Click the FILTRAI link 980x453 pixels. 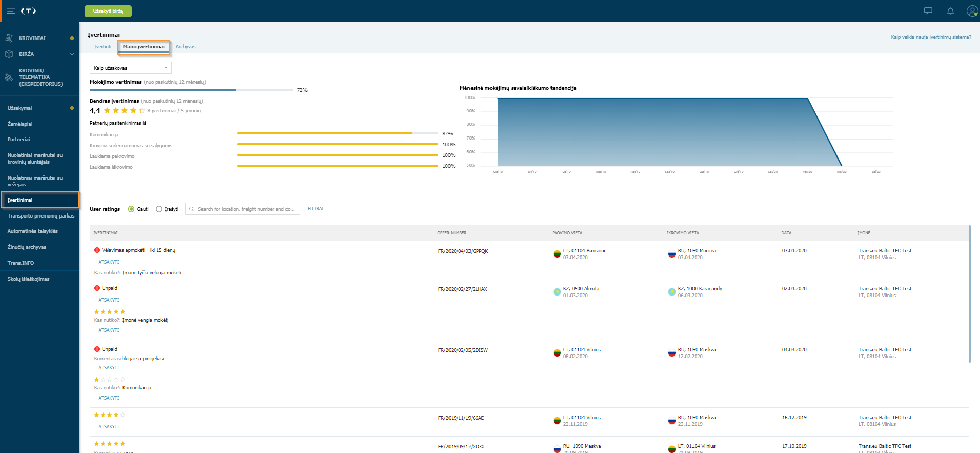point(316,209)
